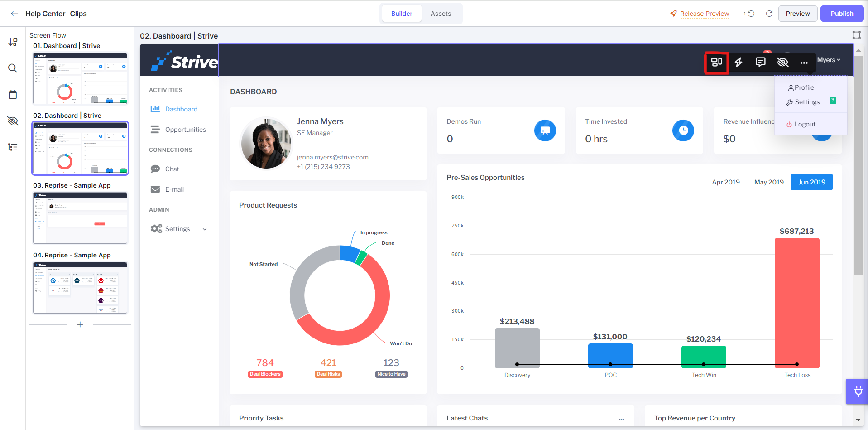868x430 pixels.
Task: Click the blue POC bar
Action: (x=610, y=356)
